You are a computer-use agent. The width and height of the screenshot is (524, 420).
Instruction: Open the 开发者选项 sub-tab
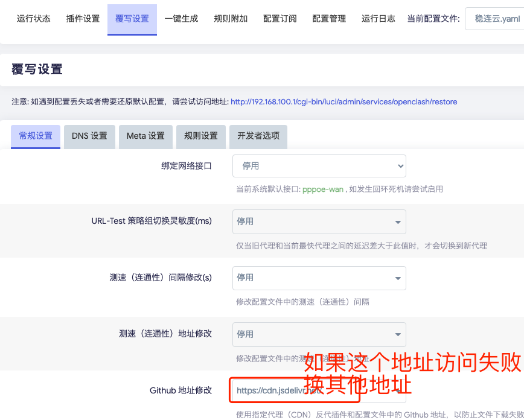pyautogui.click(x=258, y=136)
